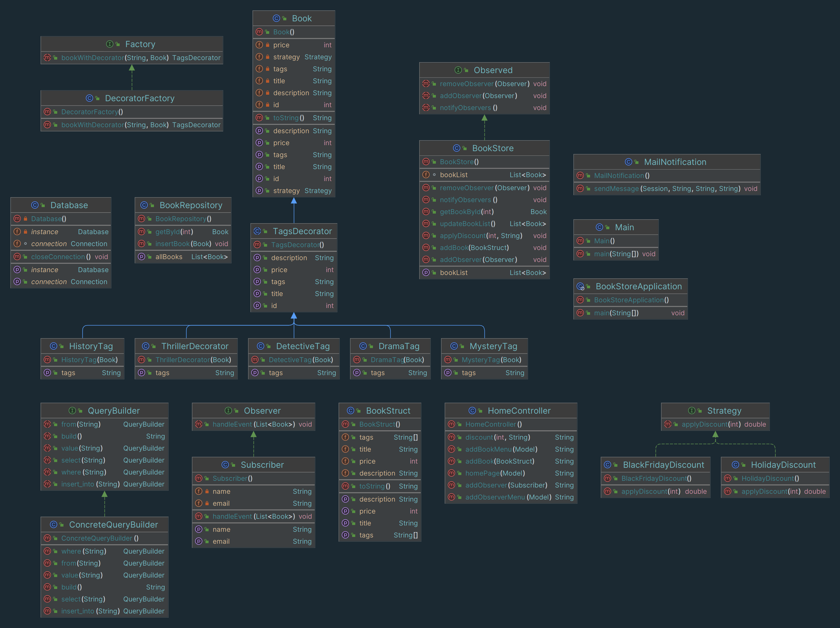Select applyDiscount(int) in Strategy interface

(x=715, y=425)
